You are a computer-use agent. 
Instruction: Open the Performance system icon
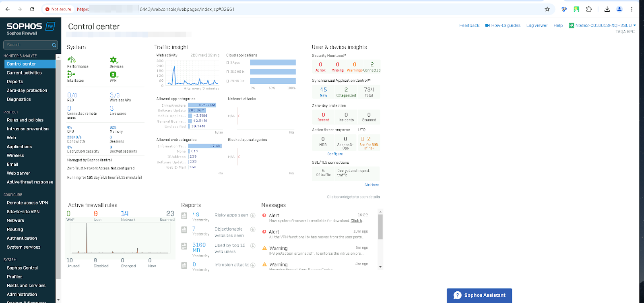click(x=71, y=60)
